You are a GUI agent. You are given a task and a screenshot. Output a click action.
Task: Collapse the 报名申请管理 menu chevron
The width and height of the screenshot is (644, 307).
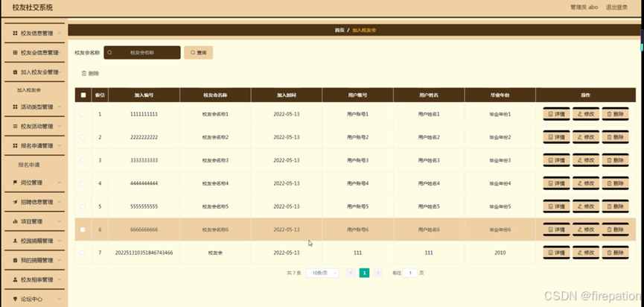pos(60,145)
